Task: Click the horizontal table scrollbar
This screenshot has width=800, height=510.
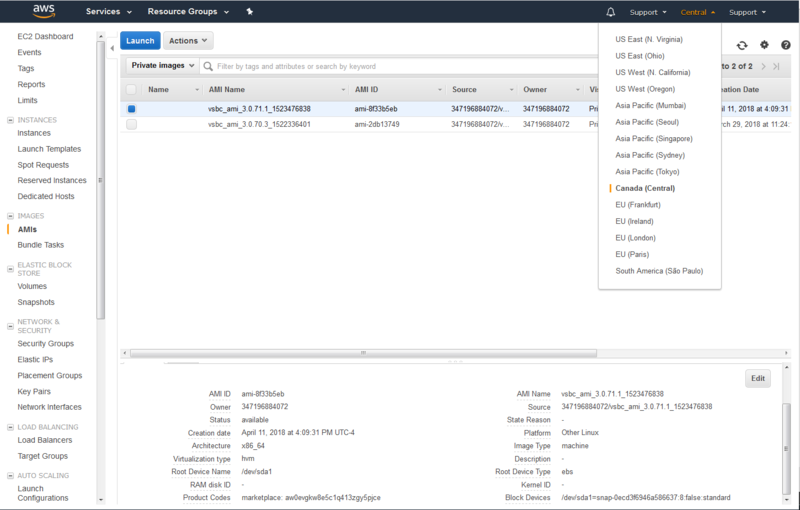Action: pyautogui.click(x=363, y=353)
